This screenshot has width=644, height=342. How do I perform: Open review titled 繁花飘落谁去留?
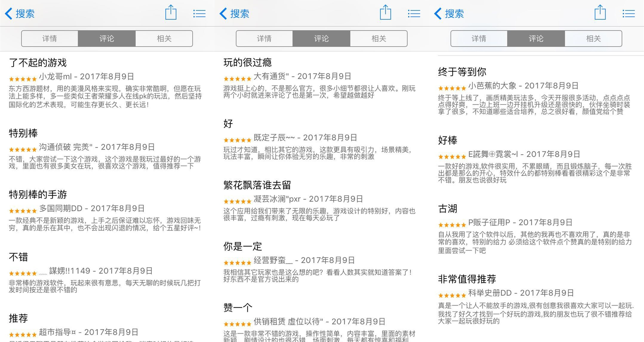click(x=257, y=185)
